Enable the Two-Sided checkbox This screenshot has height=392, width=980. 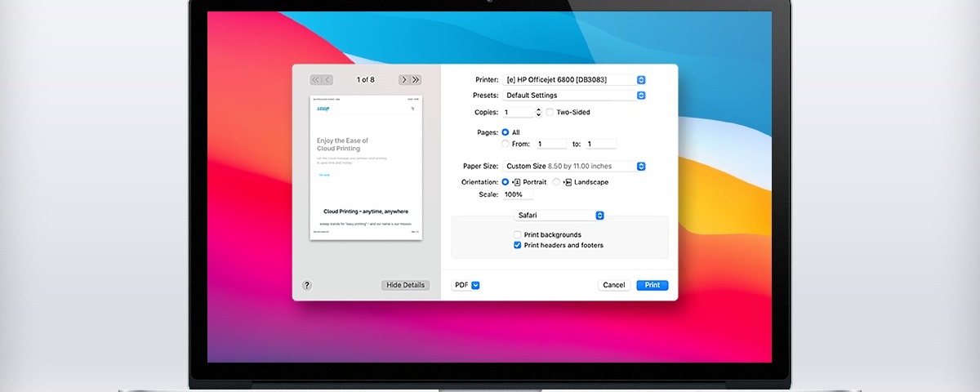click(x=550, y=112)
